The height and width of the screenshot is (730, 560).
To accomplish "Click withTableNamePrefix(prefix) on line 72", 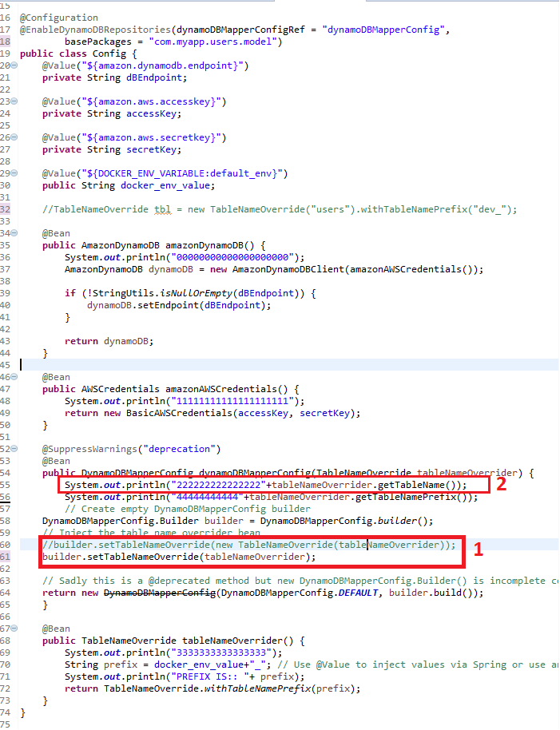I will click(x=282, y=689).
